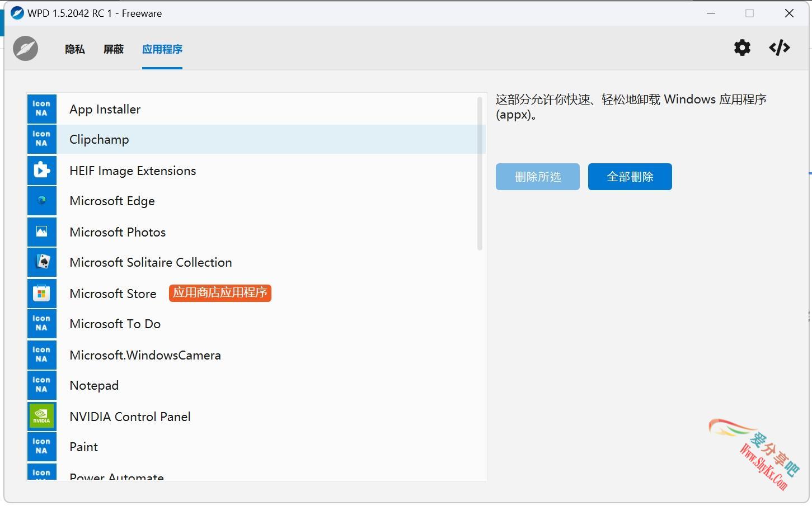Click the Microsoft Store icon

click(42, 293)
